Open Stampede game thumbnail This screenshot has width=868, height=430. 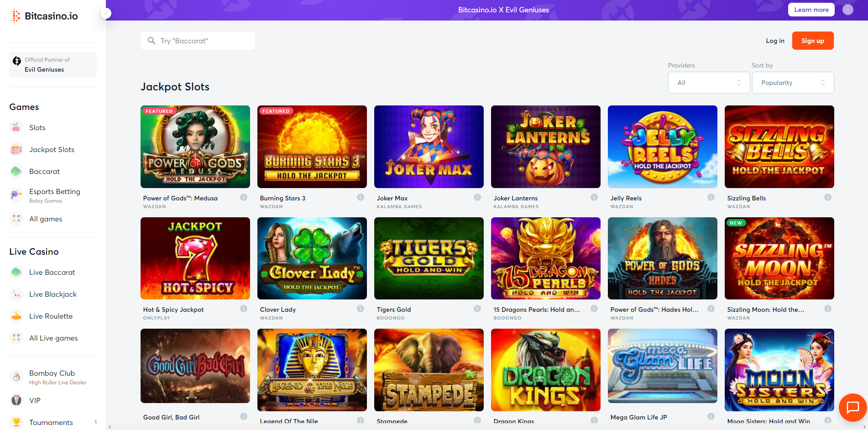click(x=429, y=370)
